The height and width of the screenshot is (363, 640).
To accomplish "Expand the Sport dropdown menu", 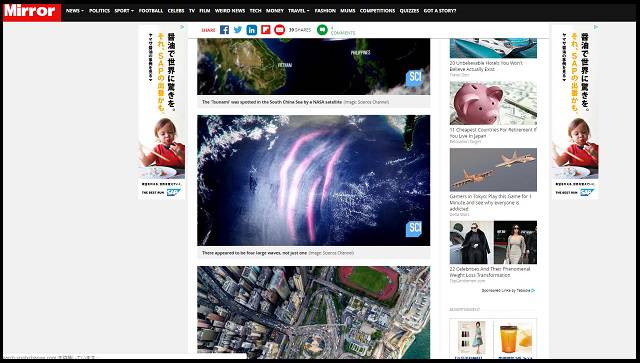I will coord(124,11).
